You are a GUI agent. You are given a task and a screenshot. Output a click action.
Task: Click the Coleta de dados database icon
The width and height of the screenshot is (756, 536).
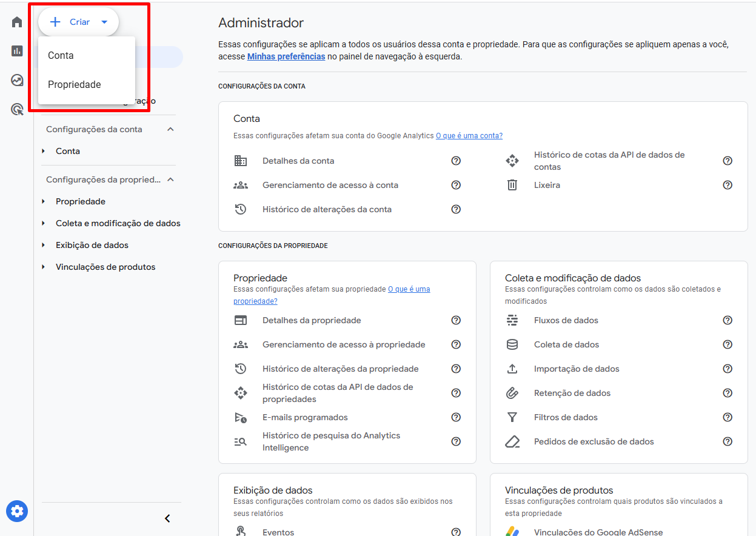tap(512, 344)
